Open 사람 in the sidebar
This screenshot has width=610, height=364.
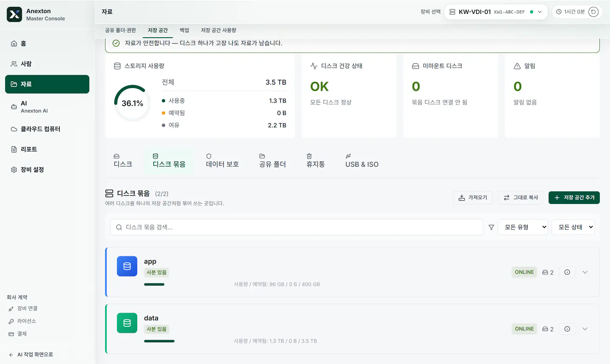point(47,64)
